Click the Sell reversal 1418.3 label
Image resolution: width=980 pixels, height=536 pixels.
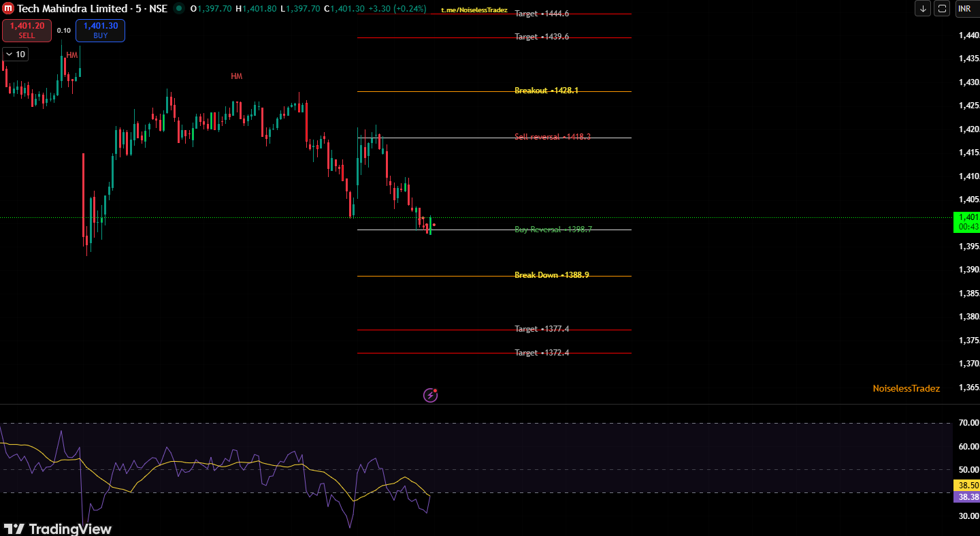553,137
